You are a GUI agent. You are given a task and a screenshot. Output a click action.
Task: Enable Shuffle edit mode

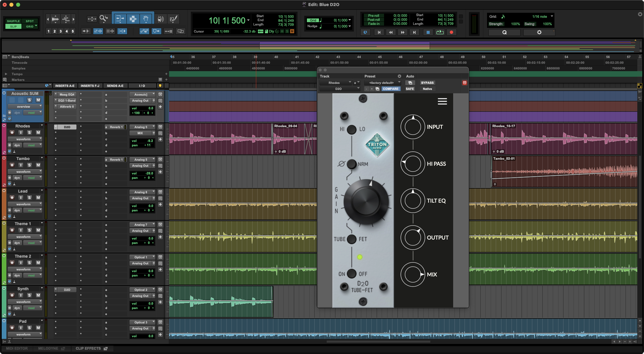tap(13, 21)
